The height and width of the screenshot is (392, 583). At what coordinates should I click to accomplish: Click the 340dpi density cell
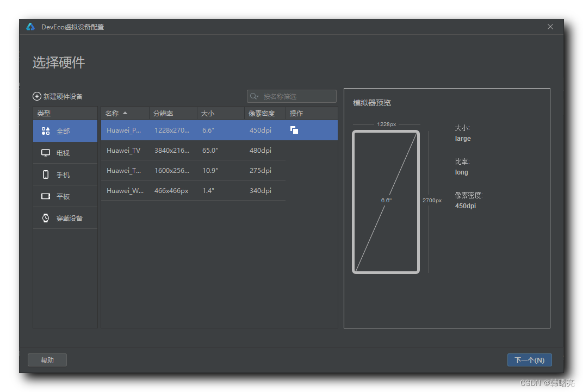point(261,190)
